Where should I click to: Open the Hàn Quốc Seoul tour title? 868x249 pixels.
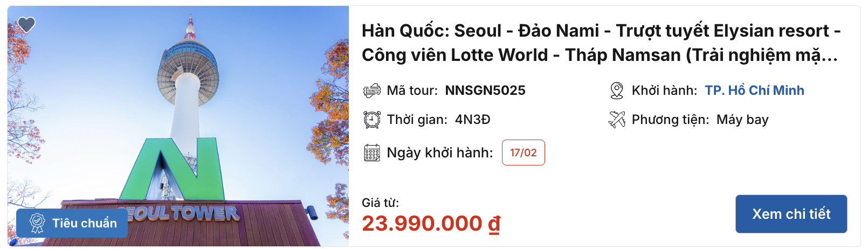pyautogui.click(x=601, y=43)
